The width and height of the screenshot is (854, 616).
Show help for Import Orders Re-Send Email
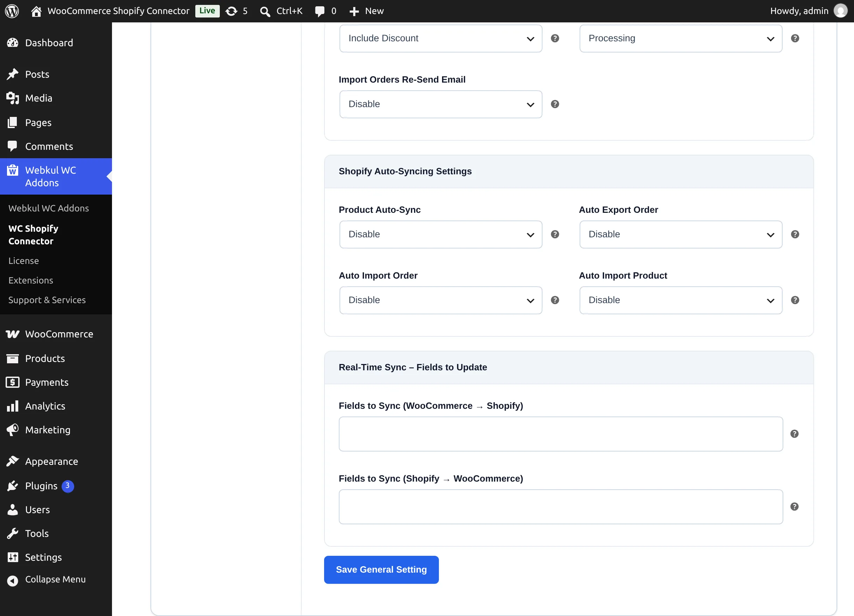(x=555, y=104)
